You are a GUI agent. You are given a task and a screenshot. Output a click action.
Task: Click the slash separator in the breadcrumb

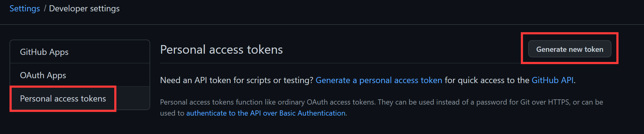point(45,9)
